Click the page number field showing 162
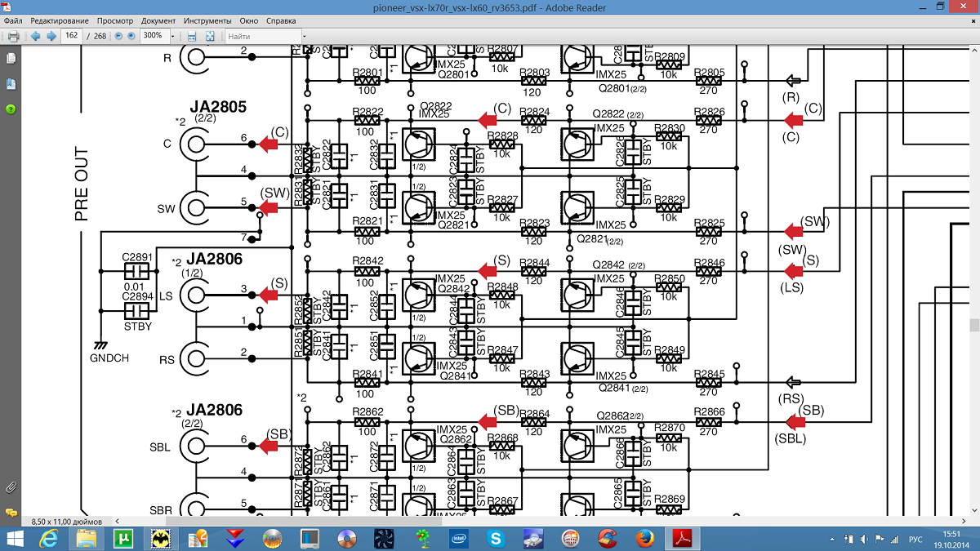 coord(72,36)
